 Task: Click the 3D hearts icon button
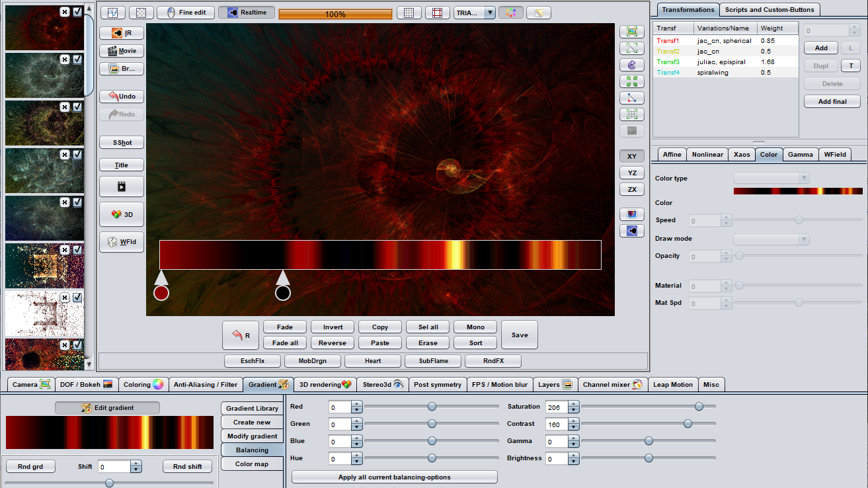[x=122, y=214]
